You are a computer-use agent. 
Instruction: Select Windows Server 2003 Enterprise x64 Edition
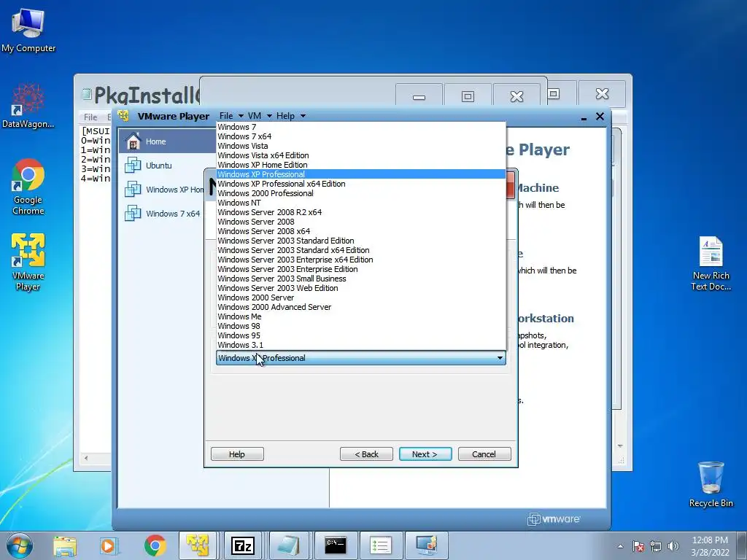[x=360, y=260]
